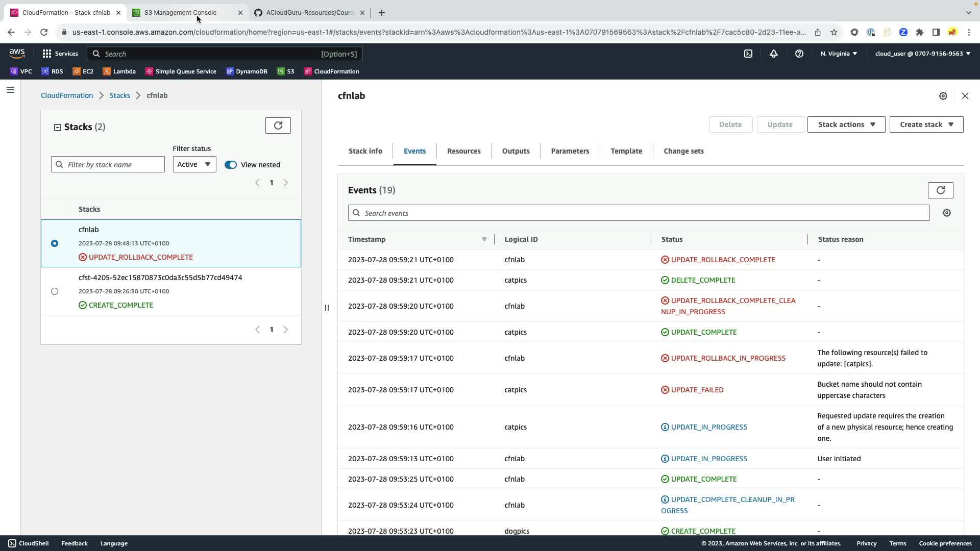Toggle the View nested switch
The image size is (980, 551).
(231, 165)
